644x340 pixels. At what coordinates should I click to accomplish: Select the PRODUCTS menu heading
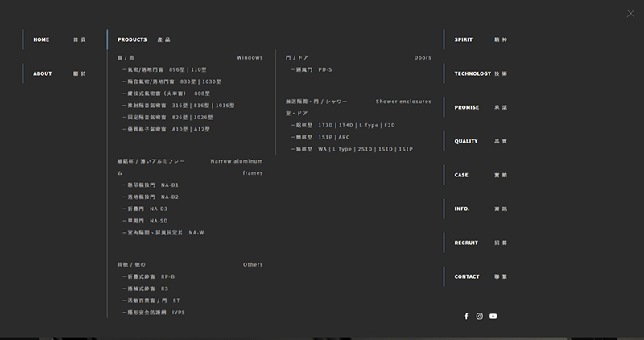point(132,39)
